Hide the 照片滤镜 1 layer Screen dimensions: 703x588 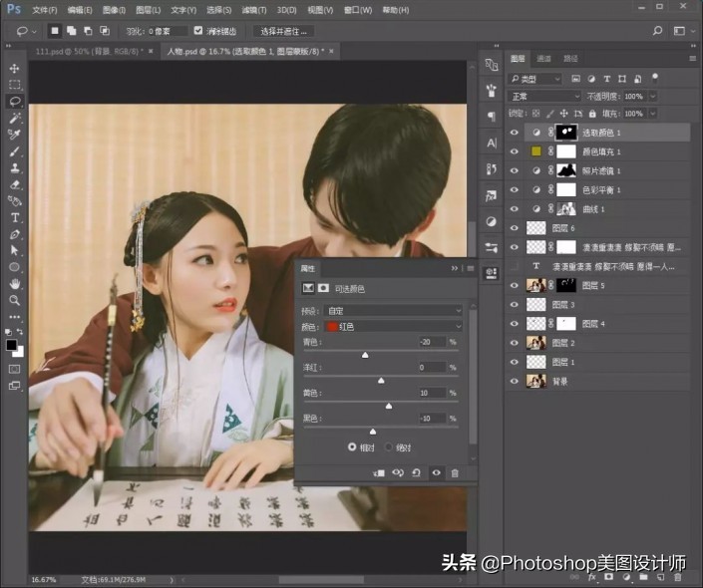(515, 170)
